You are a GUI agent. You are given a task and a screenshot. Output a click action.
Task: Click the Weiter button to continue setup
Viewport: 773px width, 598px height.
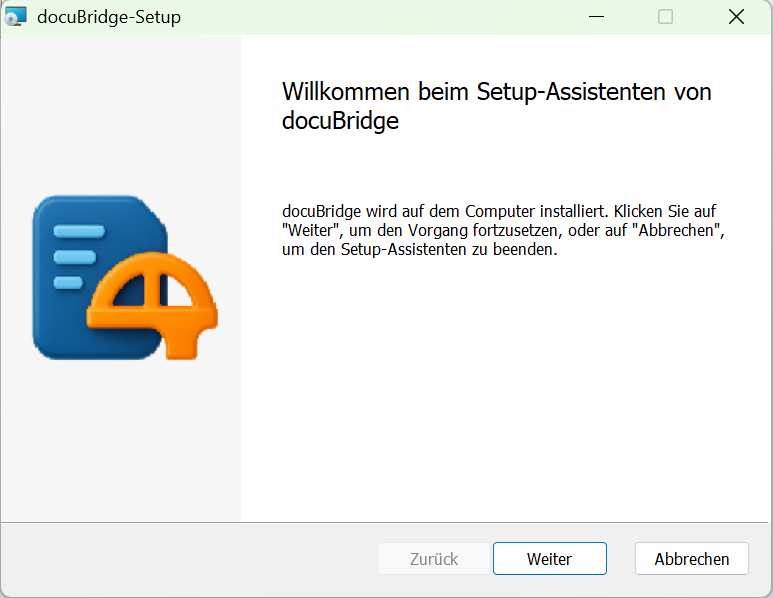[550, 559]
